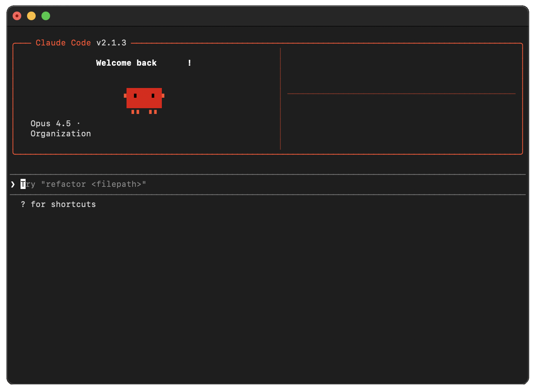
Task: Click the yellow minimize window button
Action: click(x=31, y=16)
